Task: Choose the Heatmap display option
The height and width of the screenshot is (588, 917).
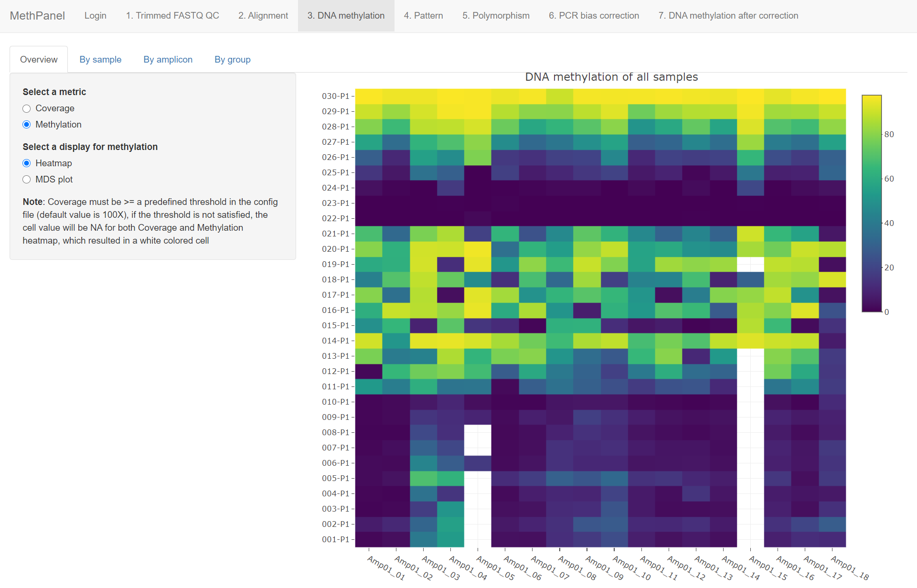Action: click(27, 163)
